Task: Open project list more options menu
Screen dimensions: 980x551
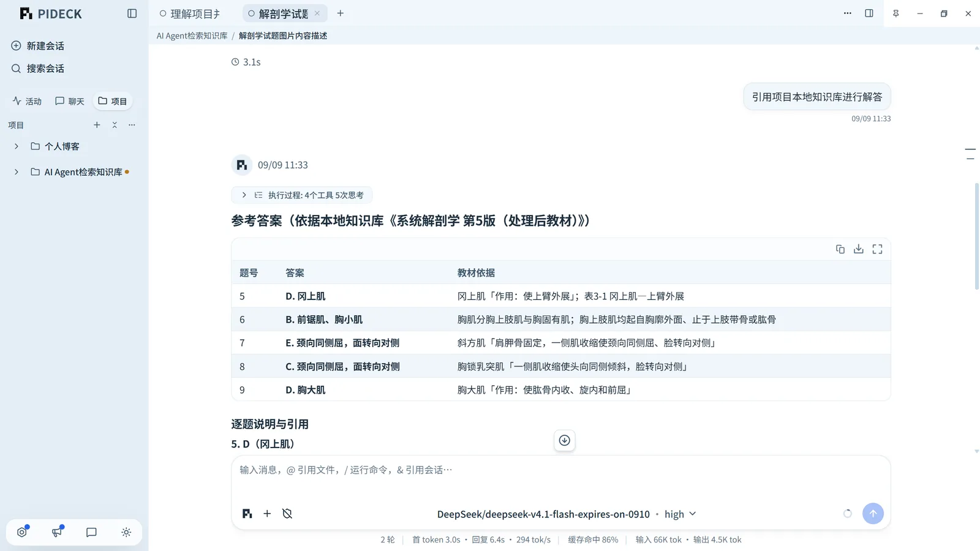Action: point(132,125)
